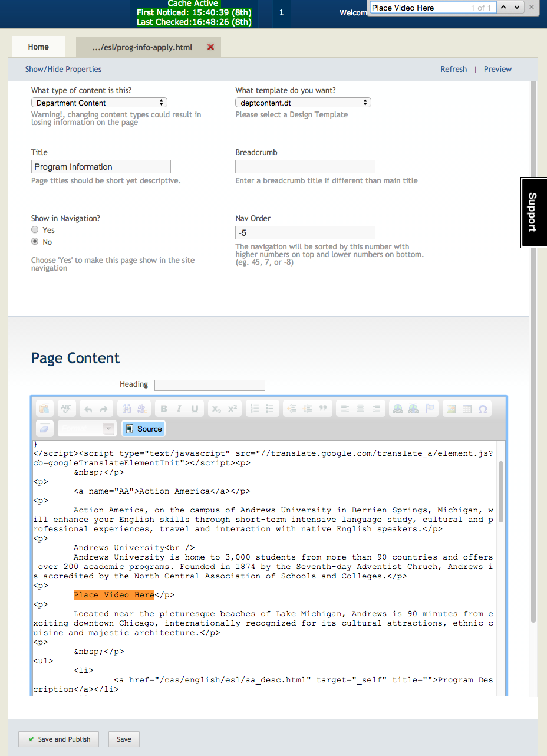
Task: Click the Undo arrow icon
Action: point(88,409)
